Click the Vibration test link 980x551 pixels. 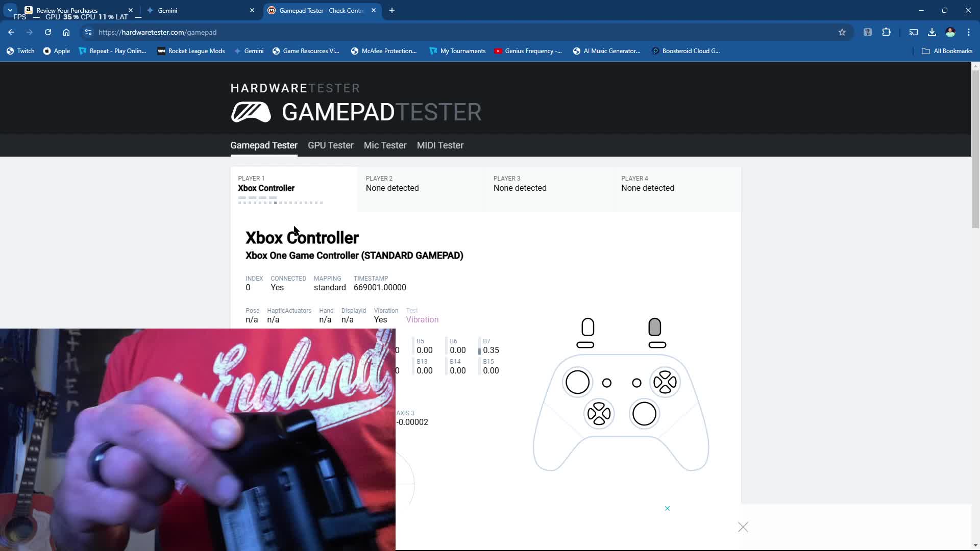point(422,320)
